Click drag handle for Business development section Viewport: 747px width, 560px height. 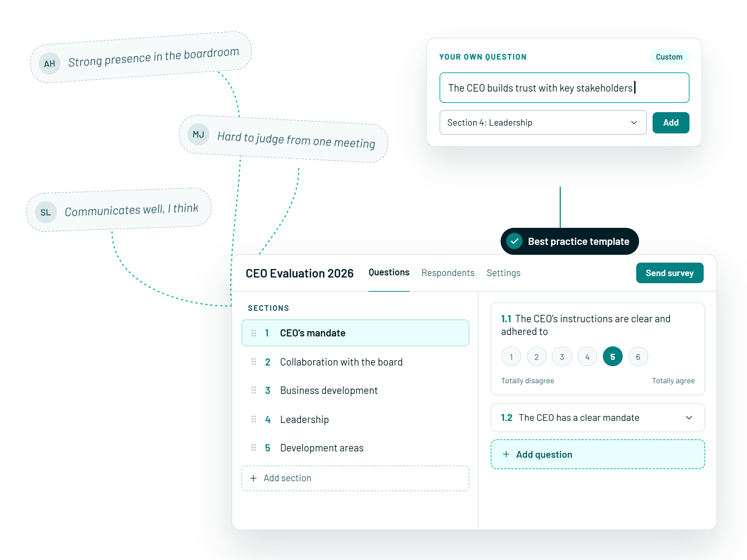(253, 390)
